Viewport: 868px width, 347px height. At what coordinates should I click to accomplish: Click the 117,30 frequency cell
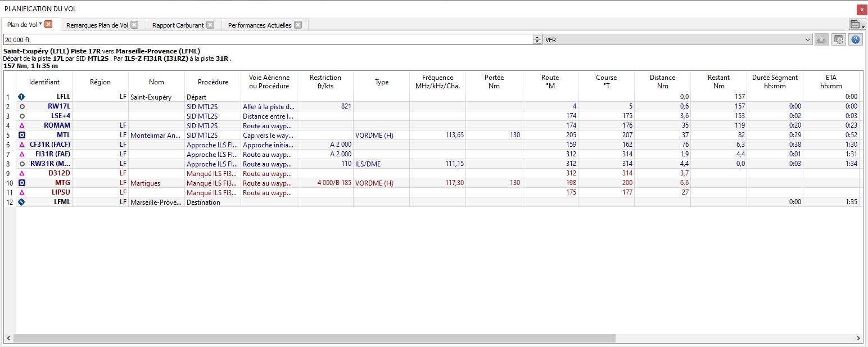(438, 183)
